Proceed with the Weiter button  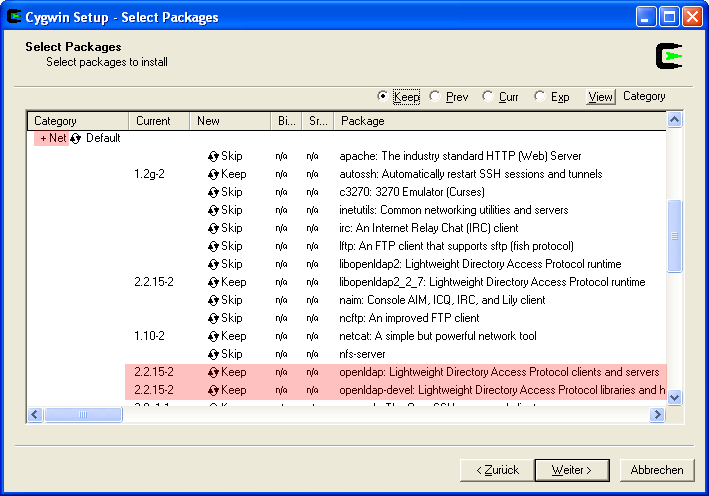572,470
